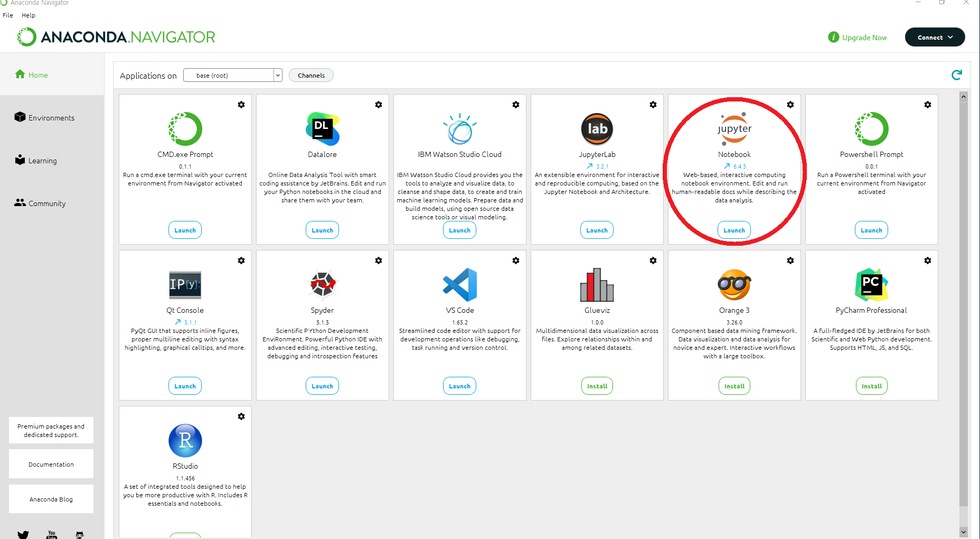Open Premium packages and dedicated support link
The height and width of the screenshot is (539, 980).
click(x=51, y=430)
